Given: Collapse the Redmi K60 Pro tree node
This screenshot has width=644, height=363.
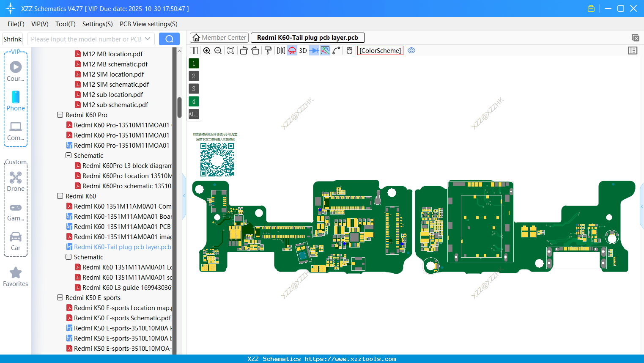Looking at the screenshot, I should [60, 115].
